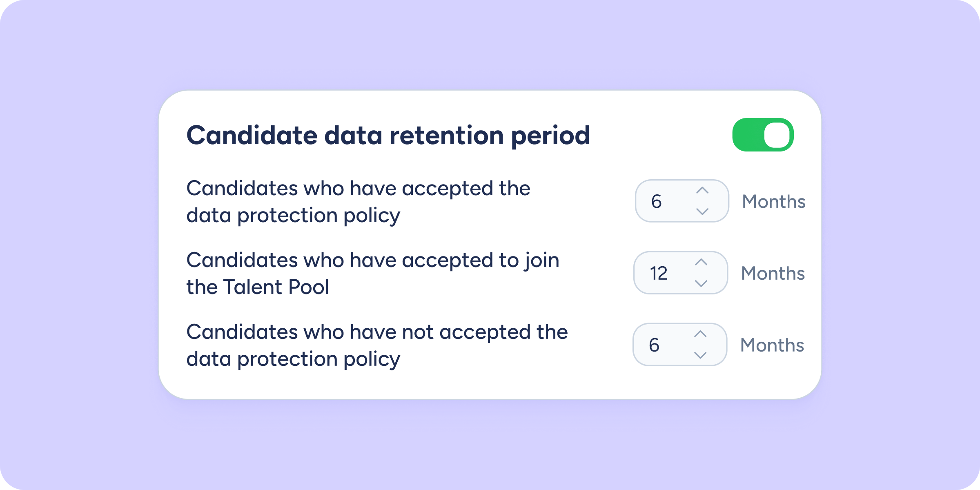The width and height of the screenshot is (980, 490).
Task: Click "accepted to join the Talent Pool" label
Action: coord(372,273)
